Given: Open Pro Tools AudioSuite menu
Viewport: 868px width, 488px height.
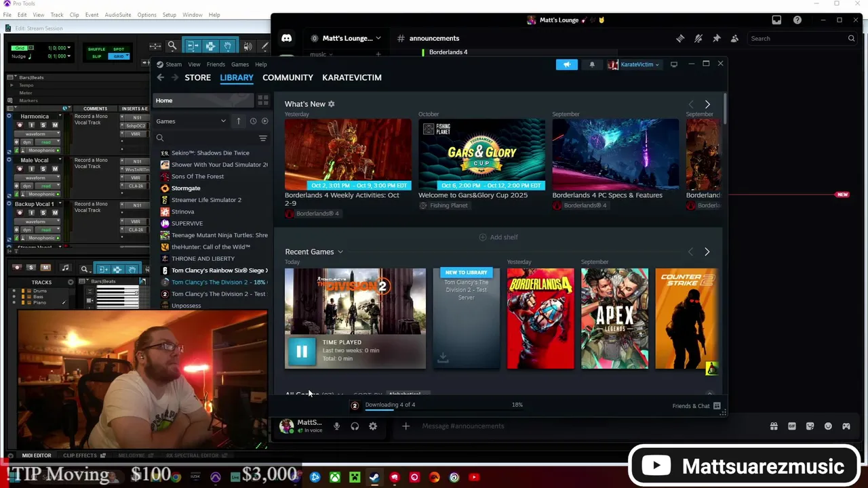Looking at the screenshot, I should (x=117, y=15).
